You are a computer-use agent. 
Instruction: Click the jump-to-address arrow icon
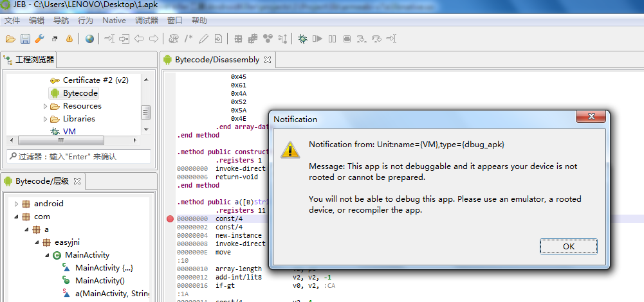tap(109, 39)
